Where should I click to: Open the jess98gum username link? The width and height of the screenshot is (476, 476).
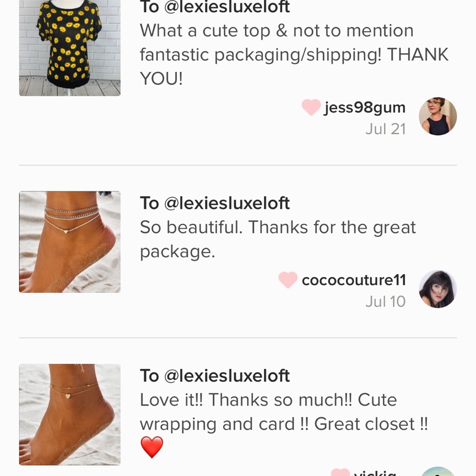click(x=365, y=108)
